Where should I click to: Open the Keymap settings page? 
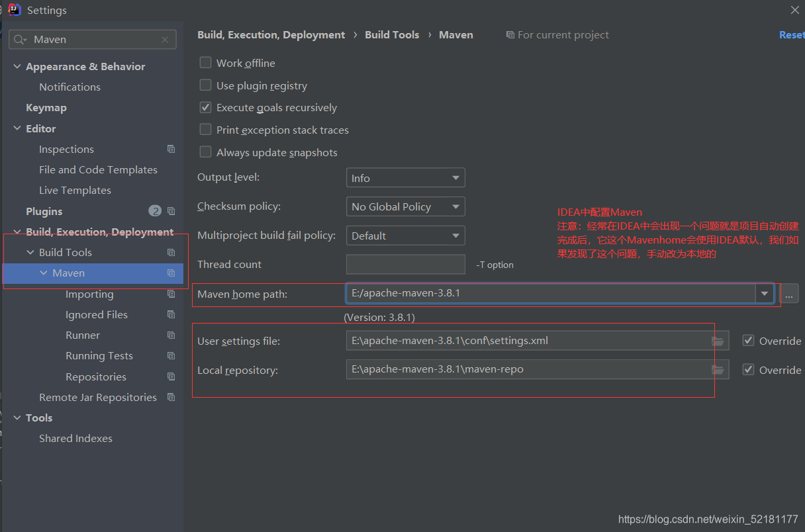coord(46,108)
